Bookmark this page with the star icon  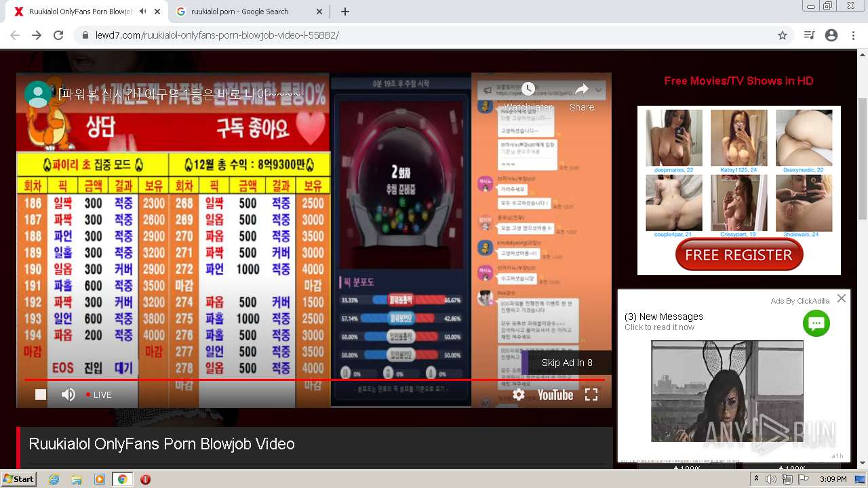point(783,35)
